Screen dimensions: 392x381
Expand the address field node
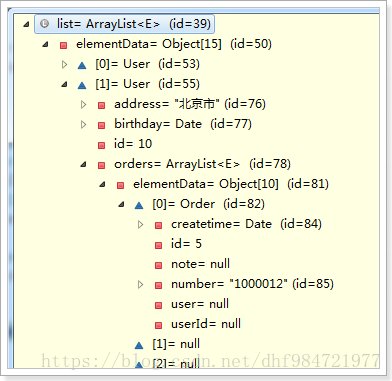coord(84,104)
